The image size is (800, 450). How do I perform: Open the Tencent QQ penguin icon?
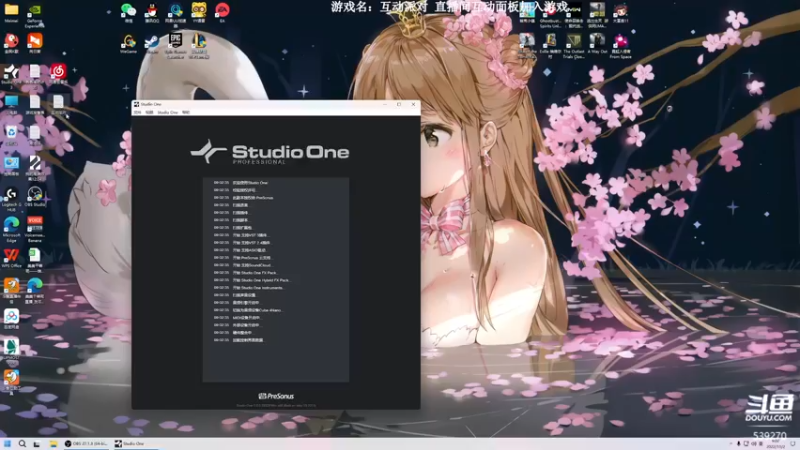[x=152, y=13]
